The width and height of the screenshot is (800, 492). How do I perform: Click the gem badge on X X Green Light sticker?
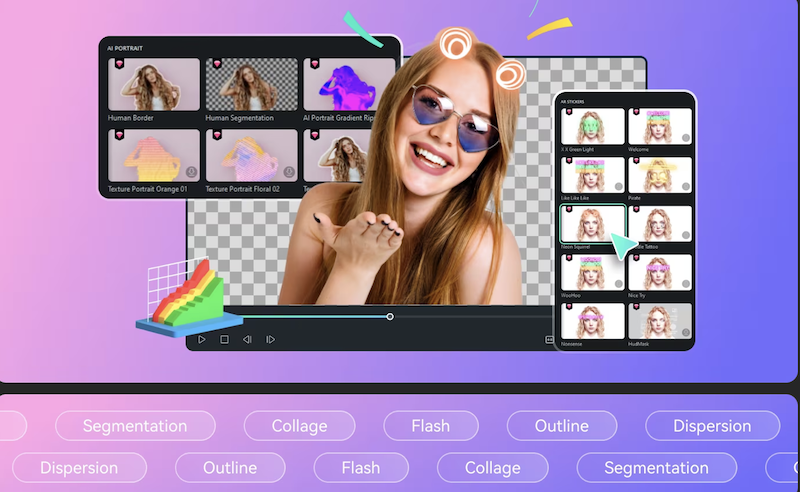click(569, 112)
